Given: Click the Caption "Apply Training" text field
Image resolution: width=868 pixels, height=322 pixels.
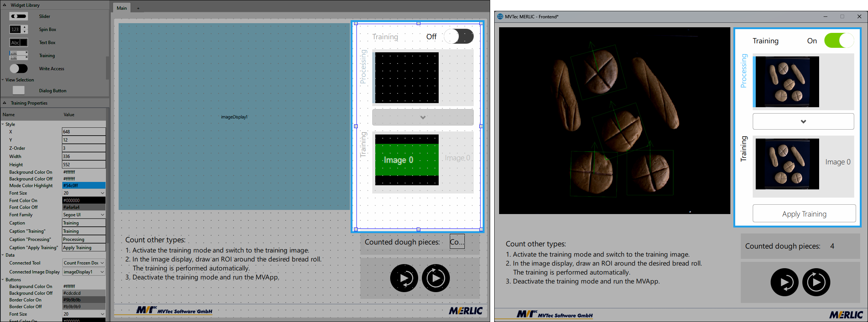Looking at the screenshot, I should coord(84,248).
